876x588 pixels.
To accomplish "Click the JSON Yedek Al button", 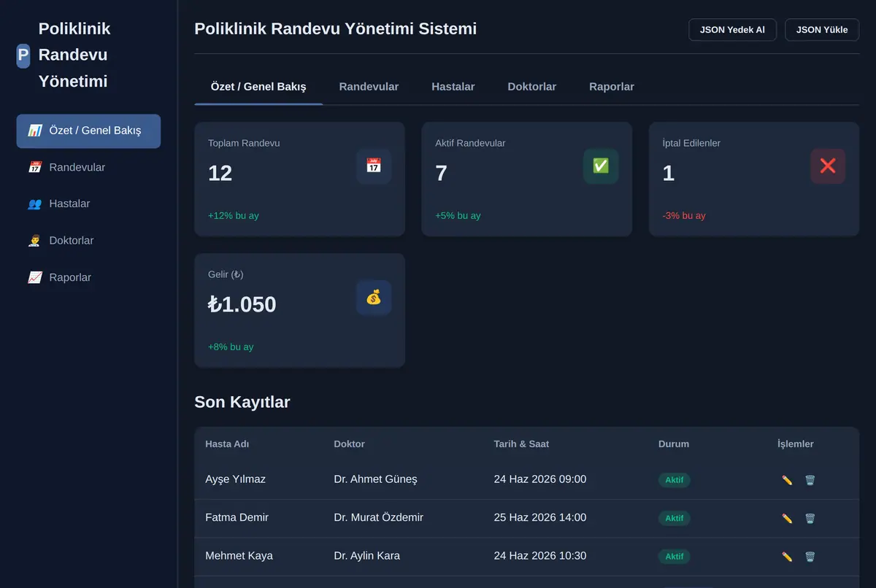I will (x=732, y=30).
